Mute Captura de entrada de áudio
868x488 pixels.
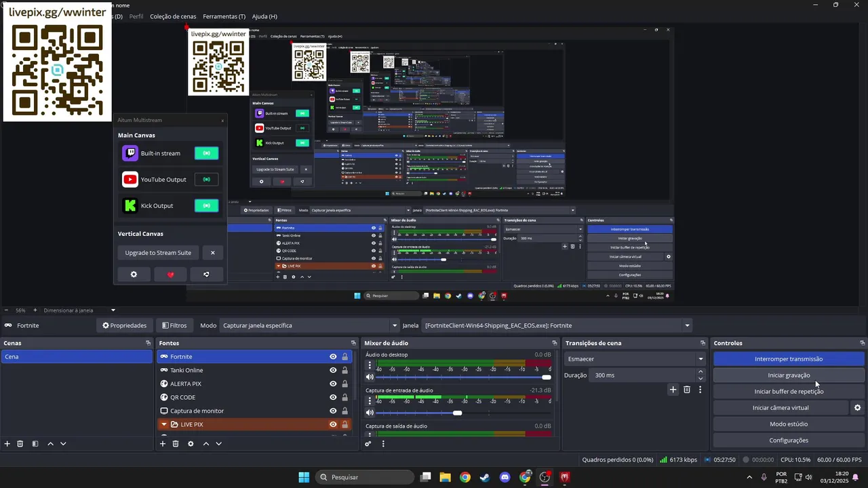370,413
